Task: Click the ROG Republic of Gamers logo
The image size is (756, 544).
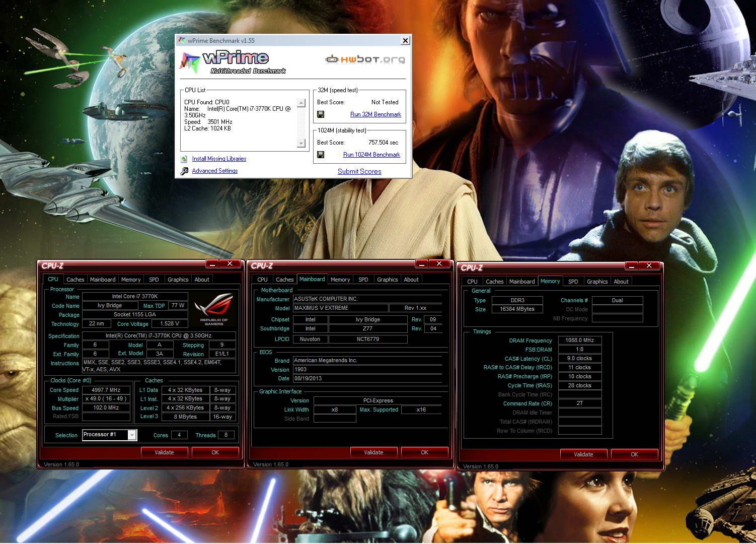Action: tap(214, 310)
